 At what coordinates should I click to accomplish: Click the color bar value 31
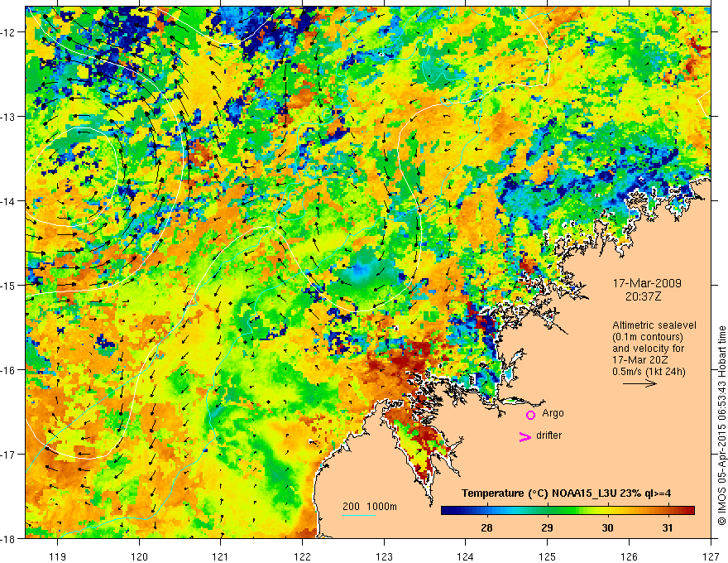(667, 527)
